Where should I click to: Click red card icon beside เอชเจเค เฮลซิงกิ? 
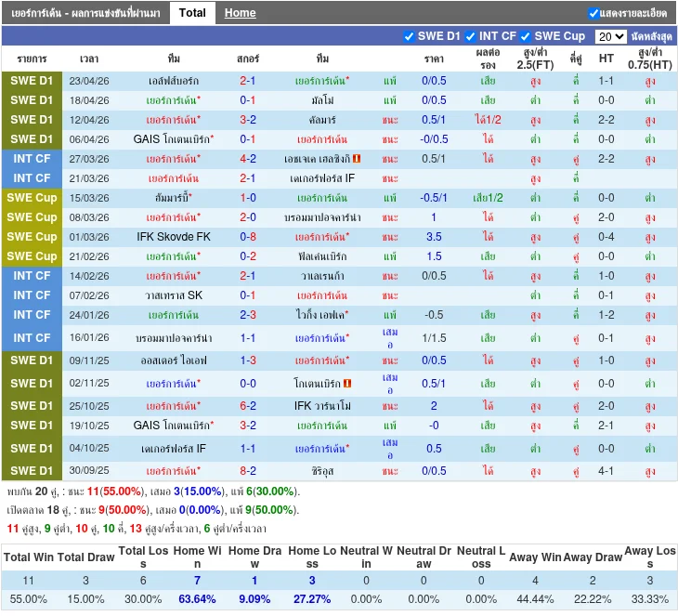[x=357, y=159]
